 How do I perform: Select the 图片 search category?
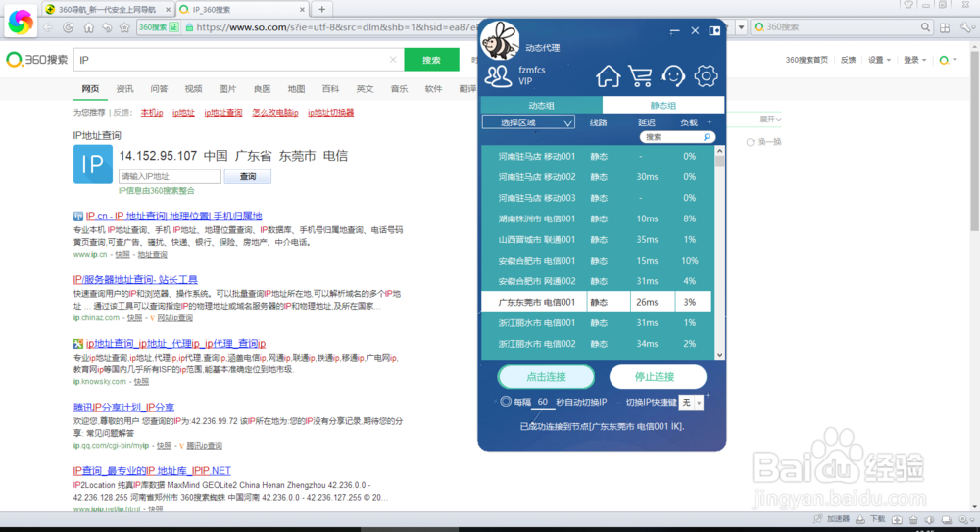227,89
